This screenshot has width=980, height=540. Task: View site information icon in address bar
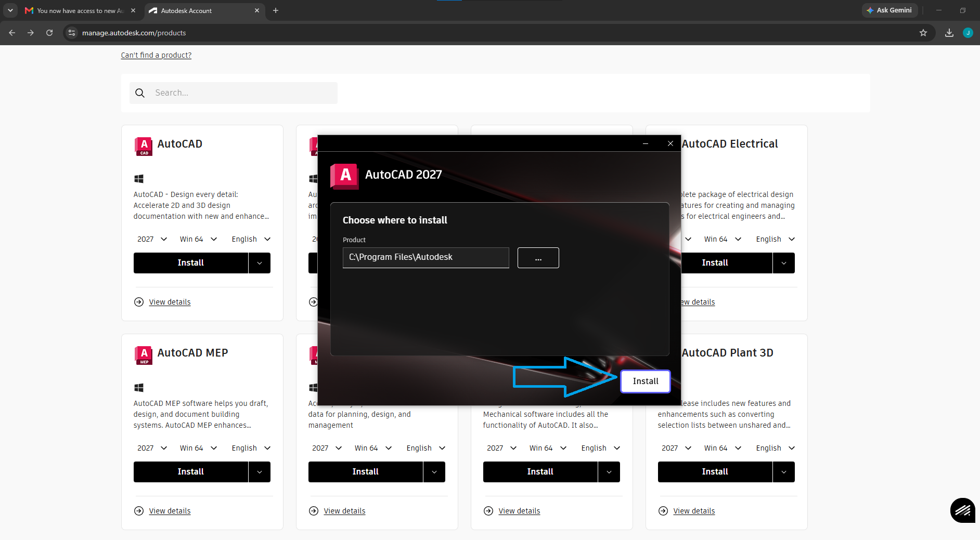point(72,33)
